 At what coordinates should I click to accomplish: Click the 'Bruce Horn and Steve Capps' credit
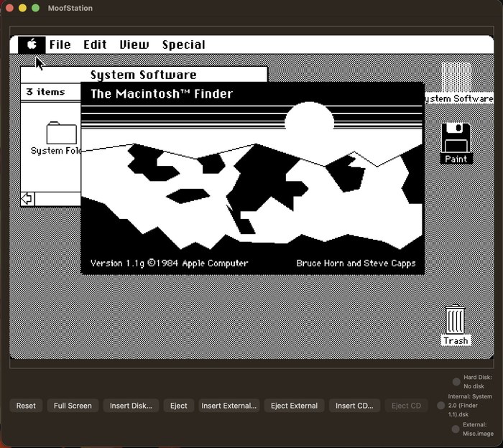click(356, 263)
